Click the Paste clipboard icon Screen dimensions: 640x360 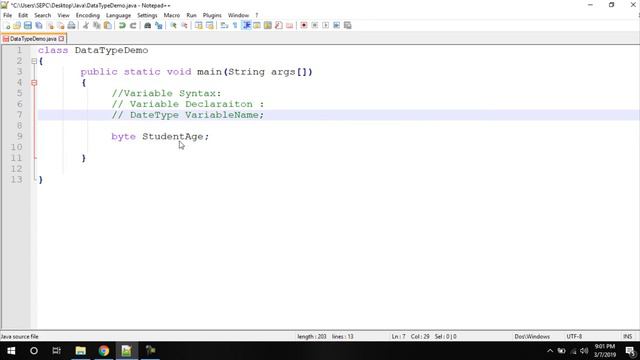108,25
